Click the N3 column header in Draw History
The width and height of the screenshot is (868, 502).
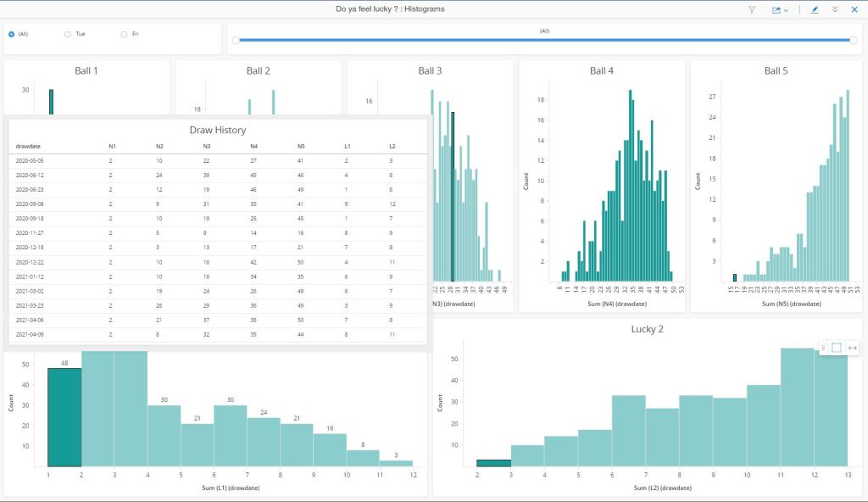tap(206, 146)
